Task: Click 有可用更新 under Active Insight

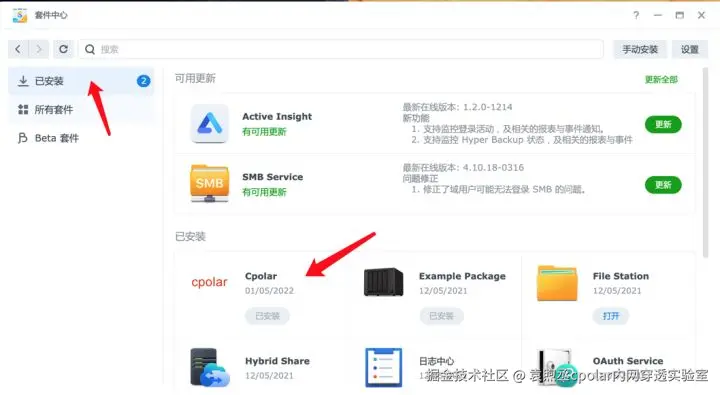Action: (x=264, y=132)
